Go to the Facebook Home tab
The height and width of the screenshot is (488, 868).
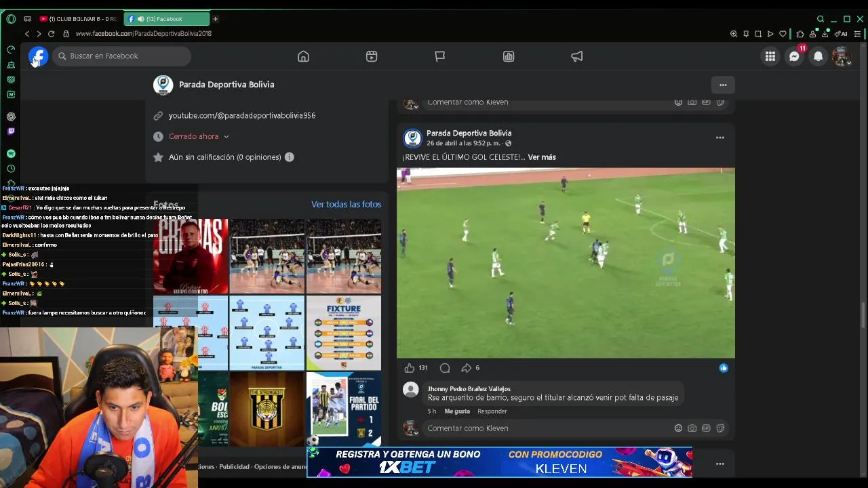pyautogui.click(x=303, y=56)
